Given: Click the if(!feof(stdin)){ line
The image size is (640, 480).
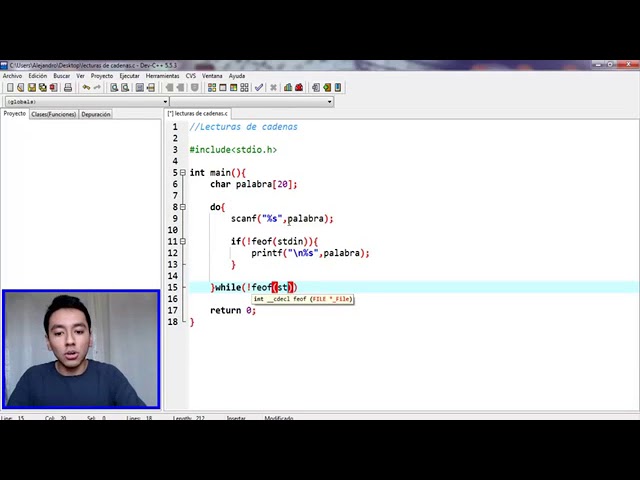Looking at the screenshot, I should 274,241.
